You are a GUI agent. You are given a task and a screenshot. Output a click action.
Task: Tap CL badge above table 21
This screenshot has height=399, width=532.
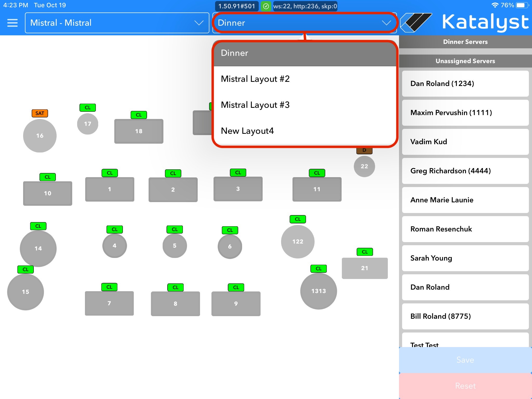pos(365,252)
